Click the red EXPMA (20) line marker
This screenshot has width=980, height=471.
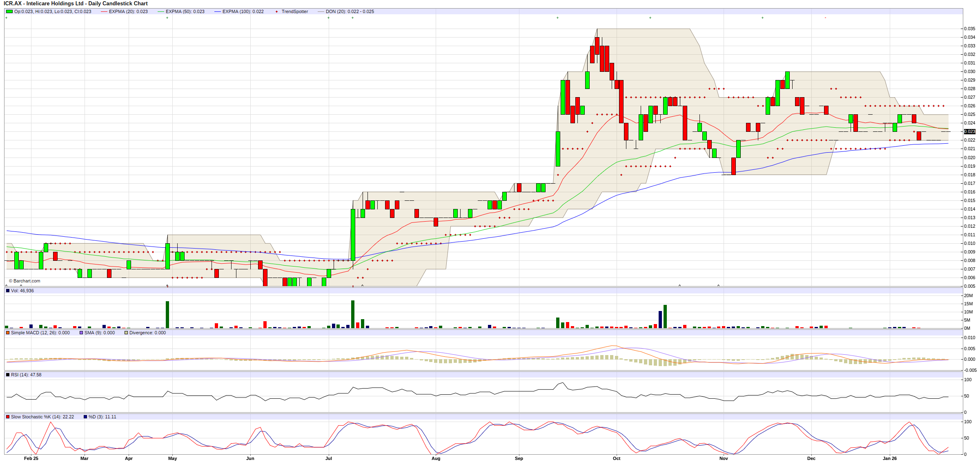pyautogui.click(x=104, y=11)
